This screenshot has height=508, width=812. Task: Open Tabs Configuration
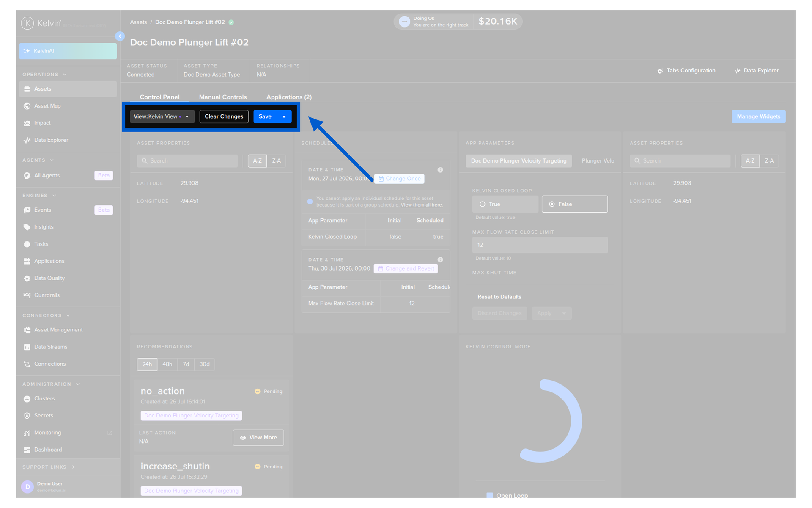(686, 71)
